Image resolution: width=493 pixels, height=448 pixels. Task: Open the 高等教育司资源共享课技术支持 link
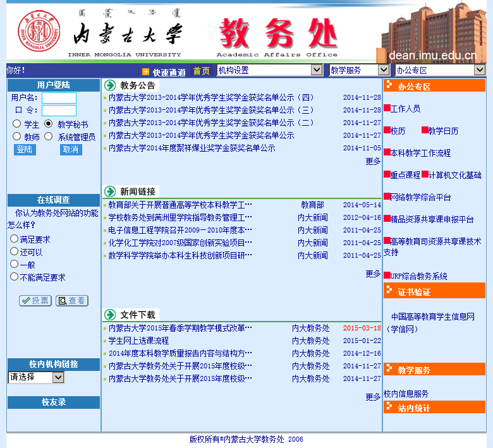[x=432, y=246]
